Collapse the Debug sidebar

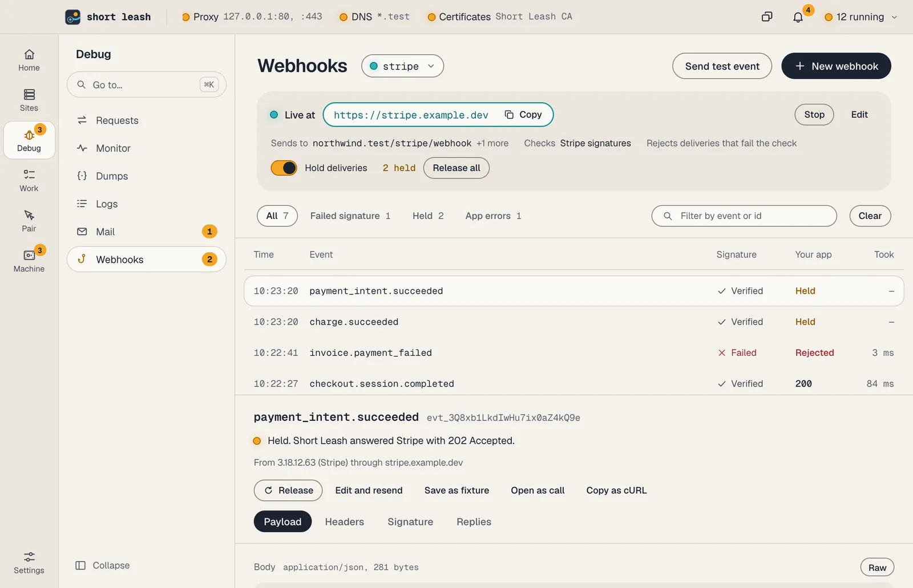(x=103, y=565)
